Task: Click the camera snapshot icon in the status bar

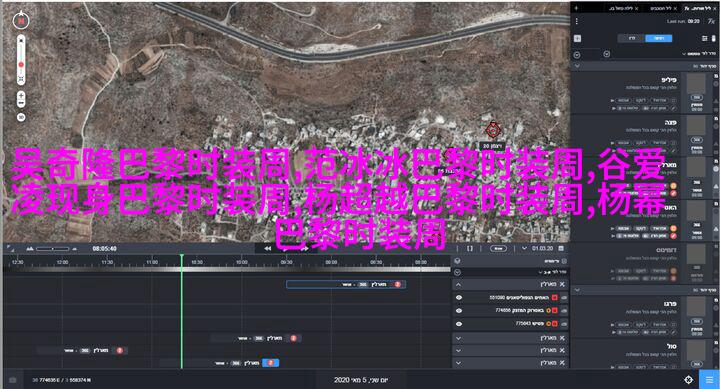Action: (13, 380)
